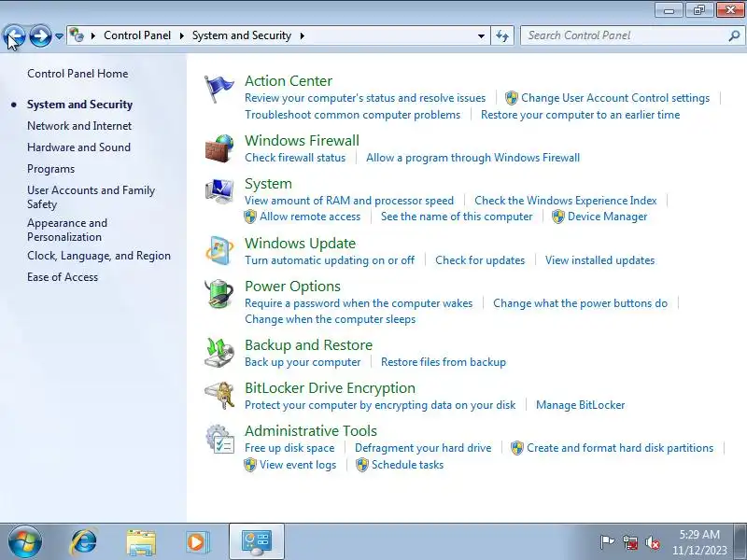Select Programs category in sidebar
The height and width of the screenshot is (560, 747).
[x=51, y=169]
